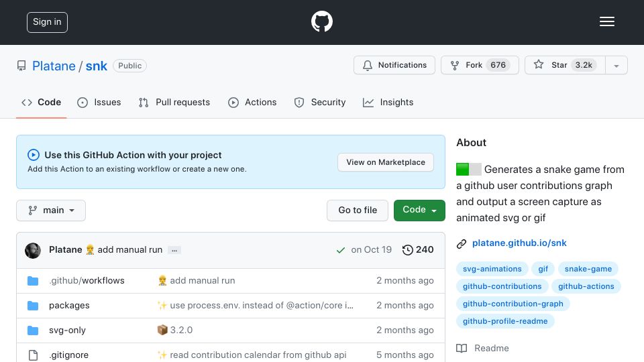Click the GitHub Octocat logo
The image size is (644, 362).
click(321, 21)
